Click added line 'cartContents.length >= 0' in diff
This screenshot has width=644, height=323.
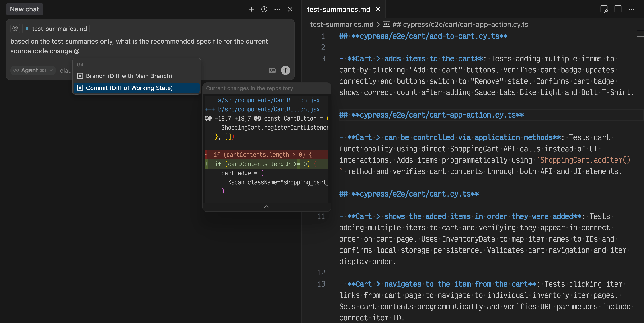[x=266, y=164]
